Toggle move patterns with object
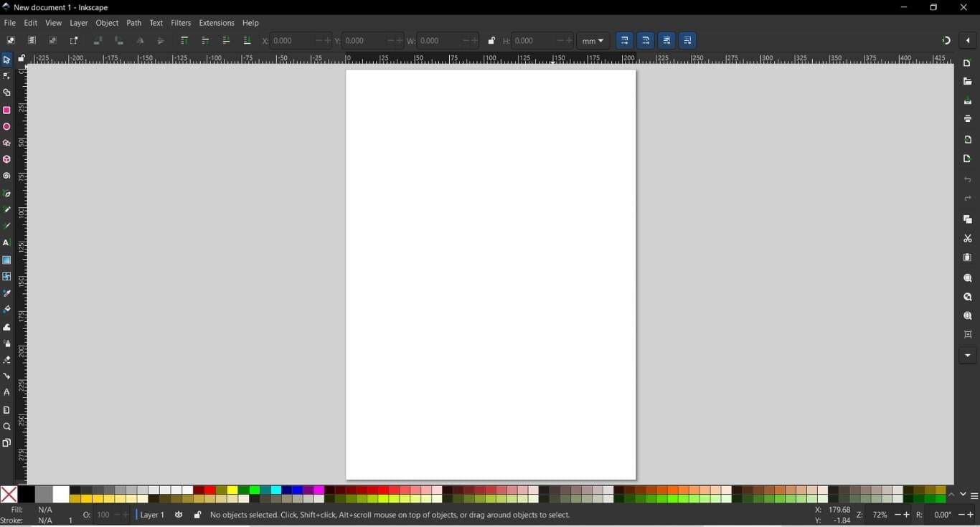 pyautogui.click(x=687, y=41)
